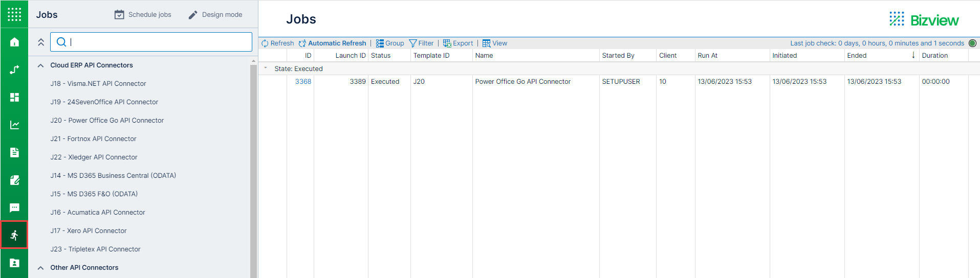
Task: Go to Home via sidebar icon
Action: pos(14,42)
